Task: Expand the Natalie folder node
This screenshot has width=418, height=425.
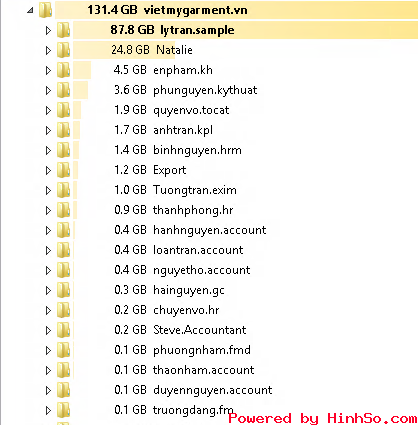Action: coord(48,50)
